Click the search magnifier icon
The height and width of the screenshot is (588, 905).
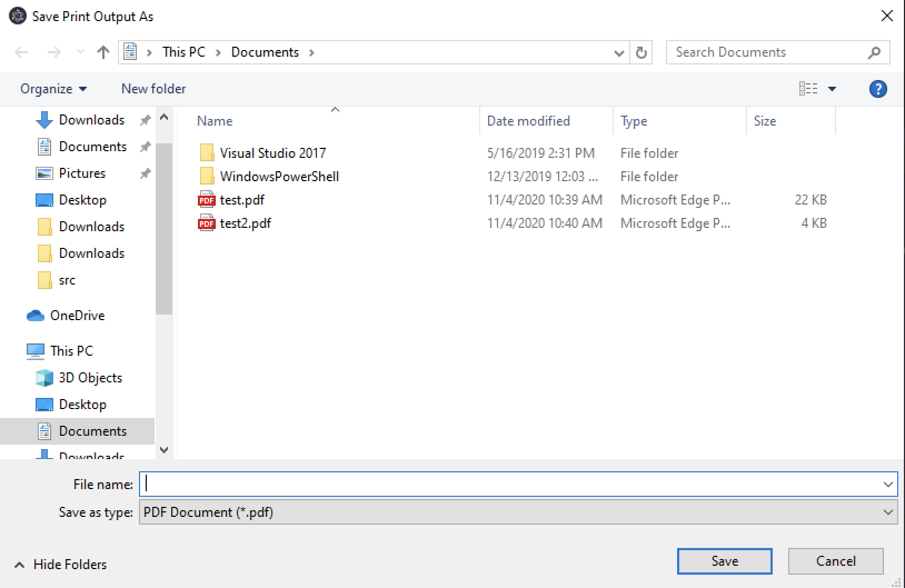(x=873, y=52)
